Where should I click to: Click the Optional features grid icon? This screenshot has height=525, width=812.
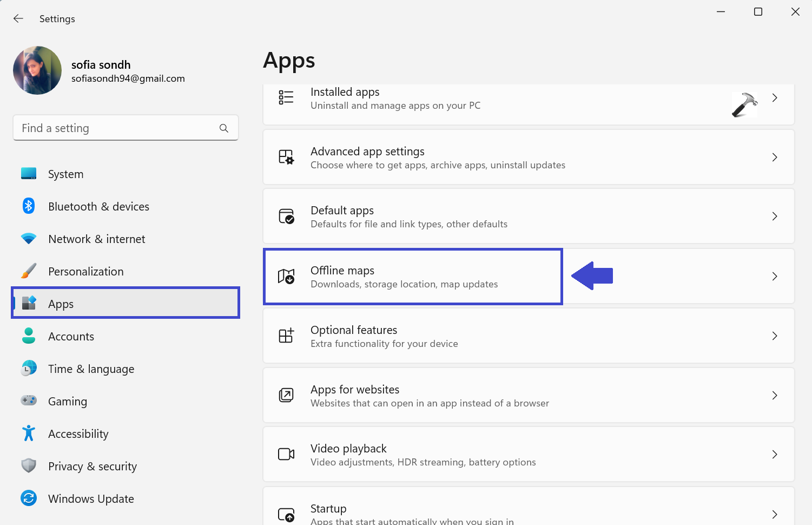tap(286, 336)
